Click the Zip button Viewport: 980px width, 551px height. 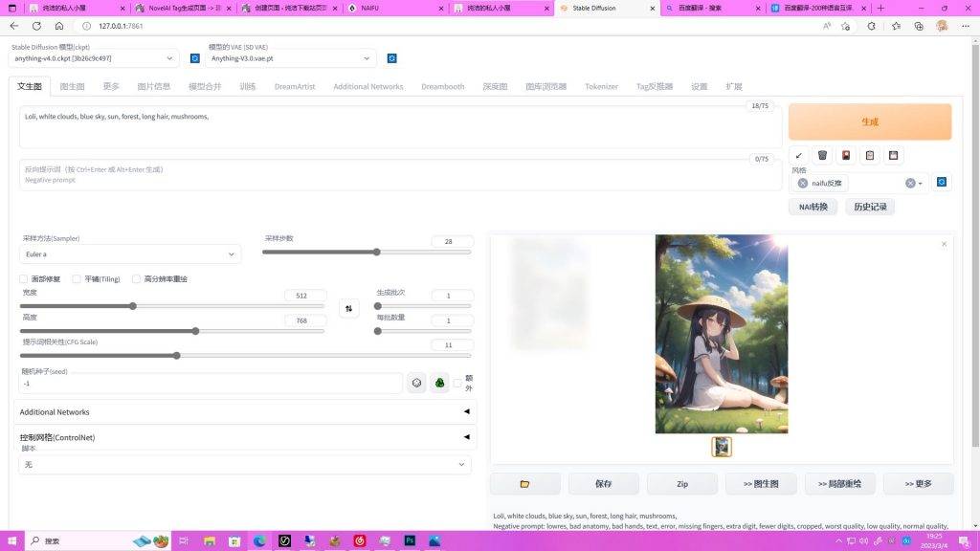(x=682, y=483)
